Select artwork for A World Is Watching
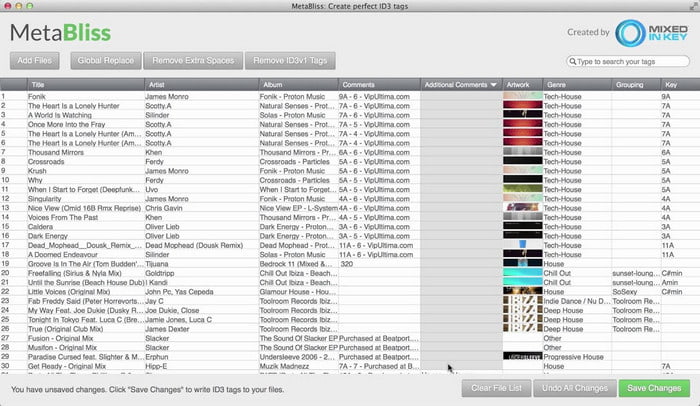700x406 pixels. point(522,114)
